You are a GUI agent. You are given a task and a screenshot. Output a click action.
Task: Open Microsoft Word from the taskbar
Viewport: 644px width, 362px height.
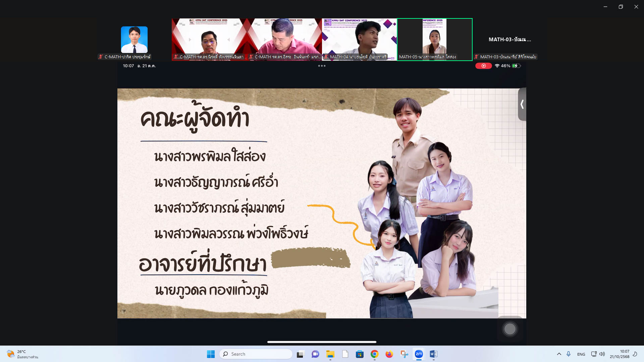pos(433,354)
